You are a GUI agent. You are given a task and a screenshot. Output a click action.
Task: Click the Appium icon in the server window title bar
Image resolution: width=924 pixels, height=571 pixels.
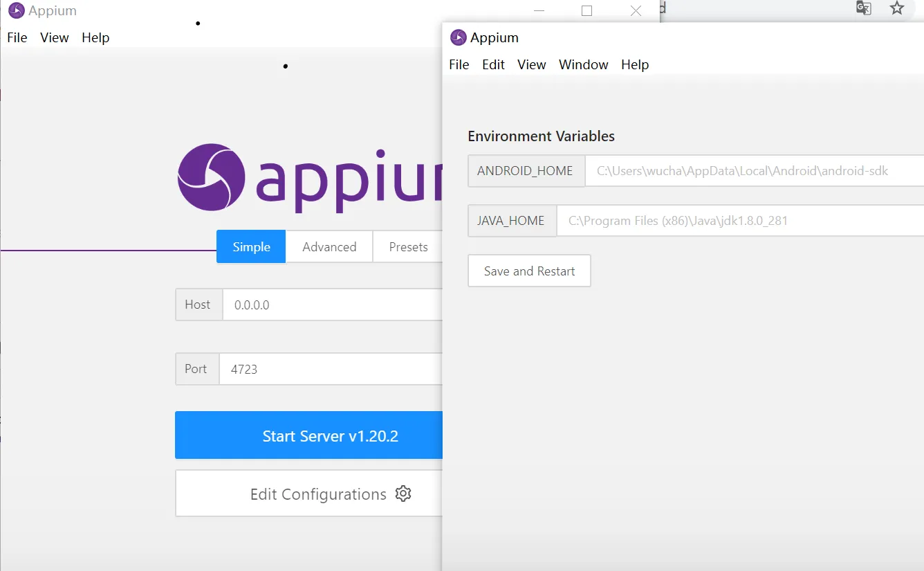pyautogui.click(x=16, y=10)
